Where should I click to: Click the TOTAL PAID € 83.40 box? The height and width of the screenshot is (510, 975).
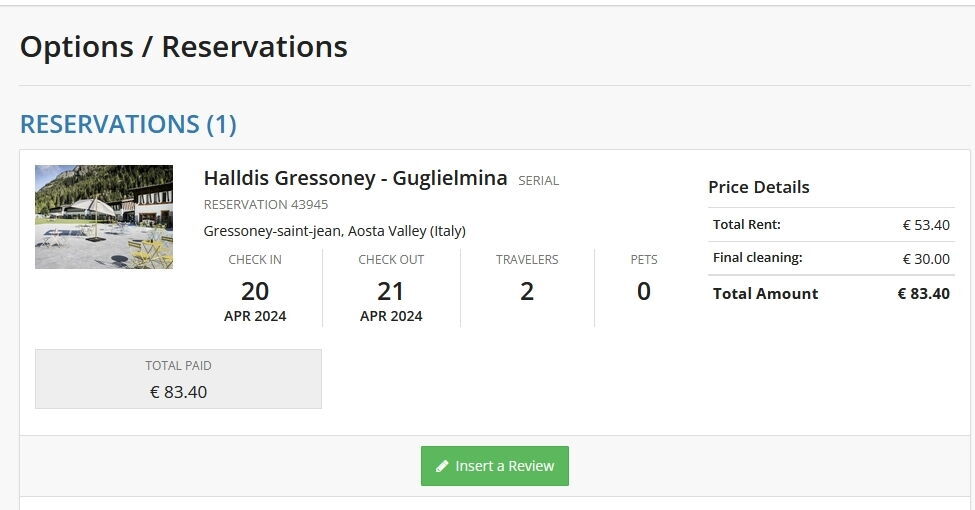178,379
